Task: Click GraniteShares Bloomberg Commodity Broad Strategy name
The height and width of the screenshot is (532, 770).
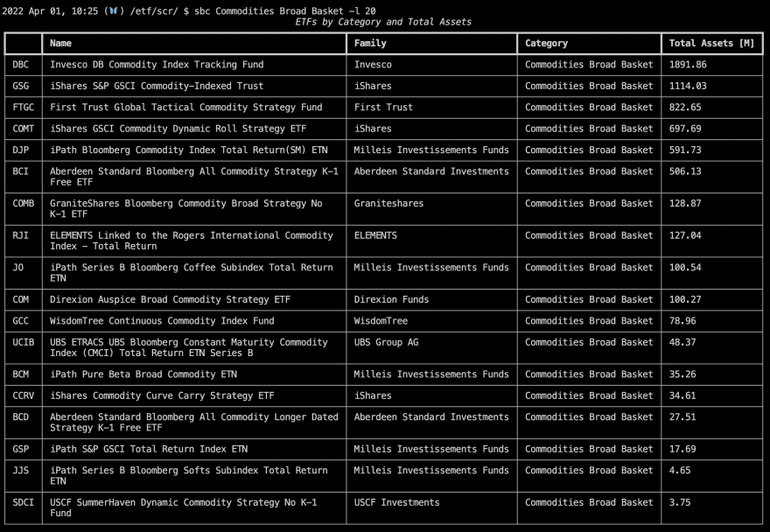Action: point(186,208)
